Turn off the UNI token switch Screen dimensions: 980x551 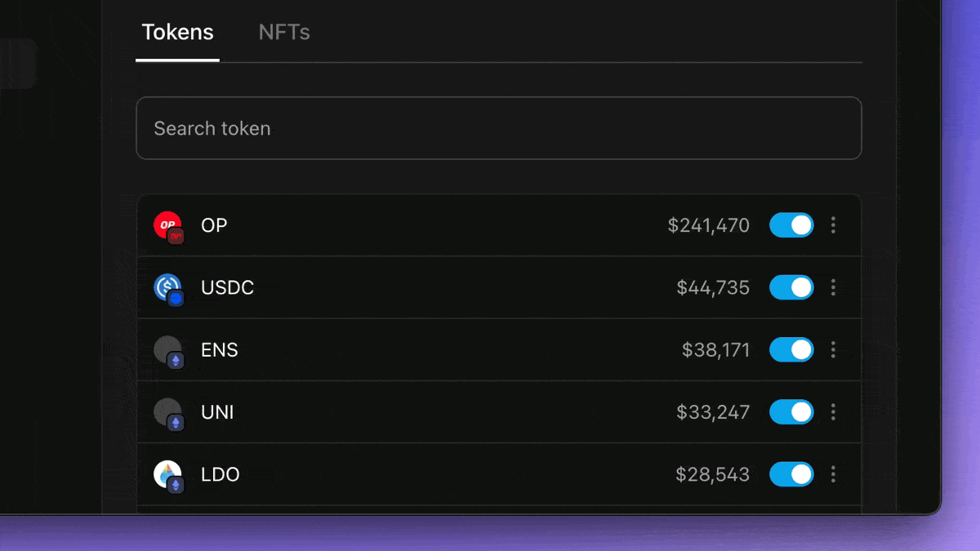coord(791,412)
